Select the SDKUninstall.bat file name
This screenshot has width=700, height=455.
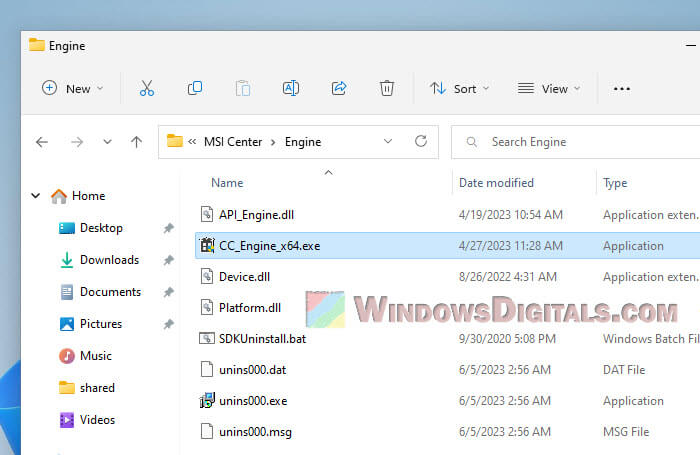pos(262,339)
